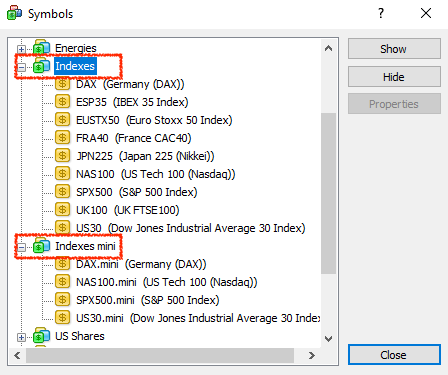The width and height of the screenshot is (448, 375).
Task: Click the SPX500.mini symbol dollar icon
Action: 62,300
